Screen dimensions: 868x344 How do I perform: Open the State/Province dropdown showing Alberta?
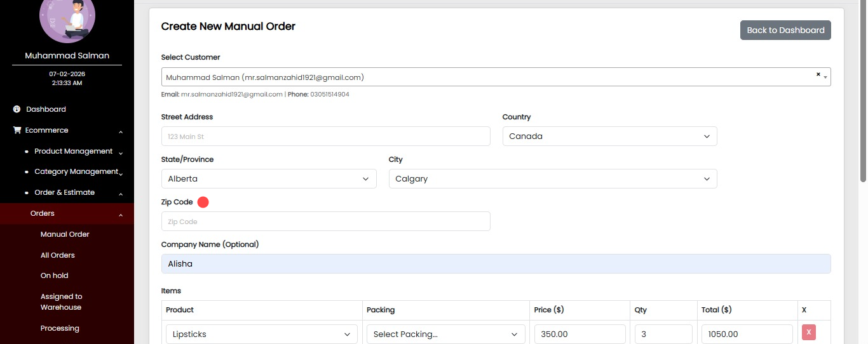[268, 179]
